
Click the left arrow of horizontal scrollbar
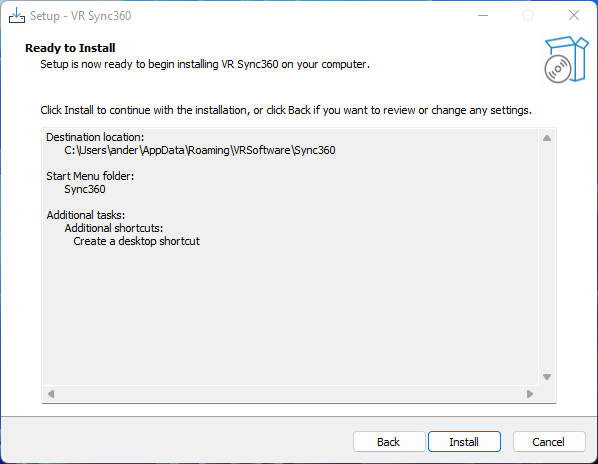(x=51, y=394)
